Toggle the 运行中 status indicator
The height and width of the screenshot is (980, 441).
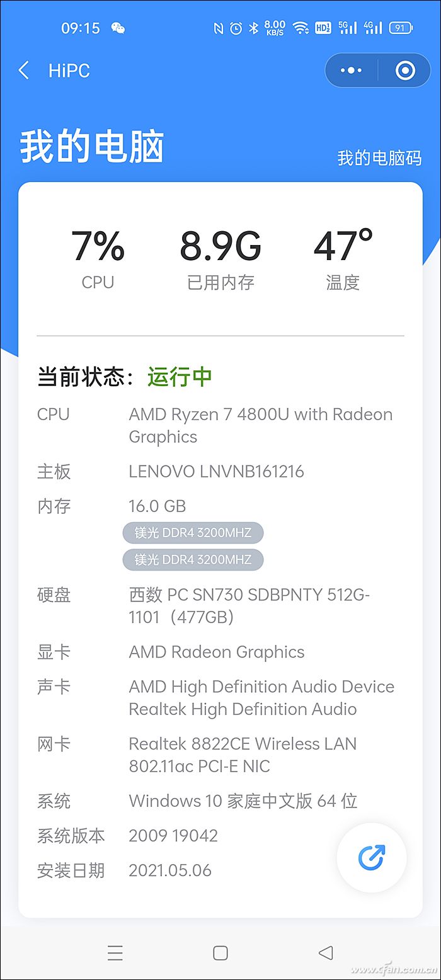coord(179,377)
